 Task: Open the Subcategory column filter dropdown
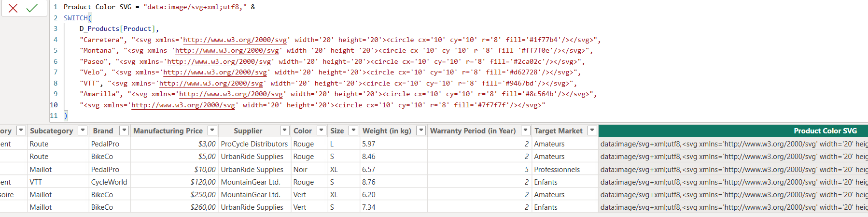[83, 130]
